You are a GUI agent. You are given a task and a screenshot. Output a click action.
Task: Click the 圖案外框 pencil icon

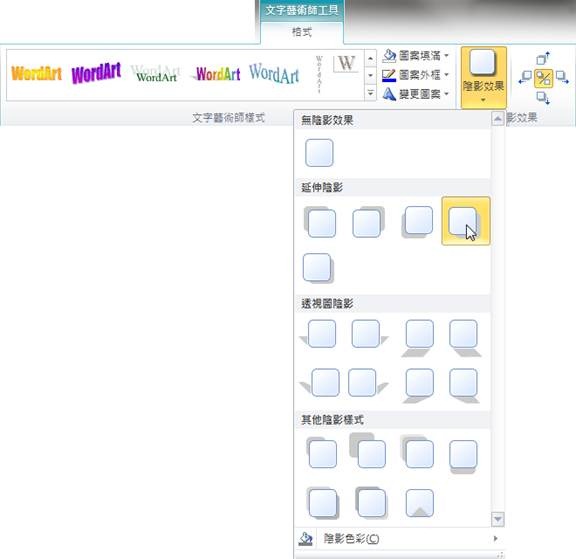389,75
